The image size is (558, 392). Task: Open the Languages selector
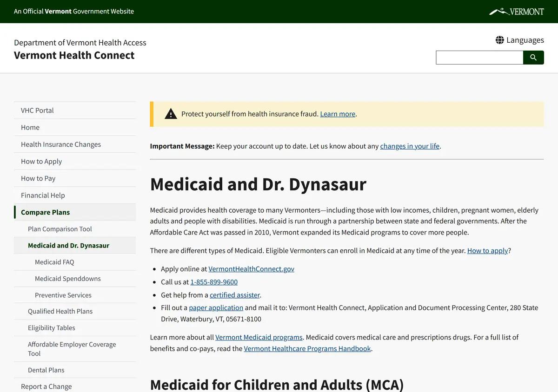tap(520, 40)
